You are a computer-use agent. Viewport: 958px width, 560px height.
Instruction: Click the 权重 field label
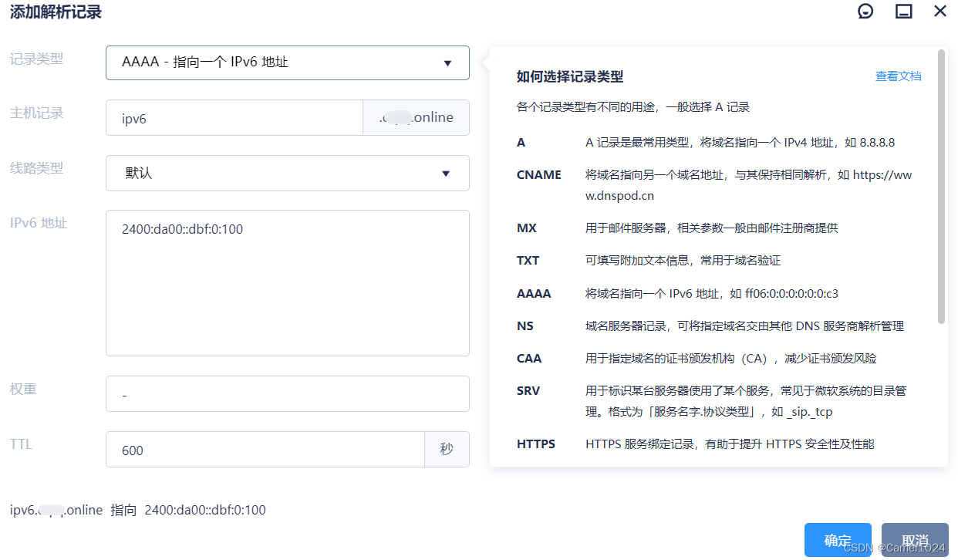tap(23, 389)
